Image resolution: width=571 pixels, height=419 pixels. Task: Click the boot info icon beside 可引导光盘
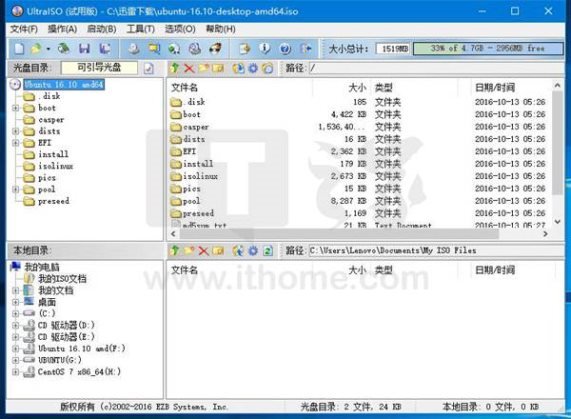[x=149, y=68]
